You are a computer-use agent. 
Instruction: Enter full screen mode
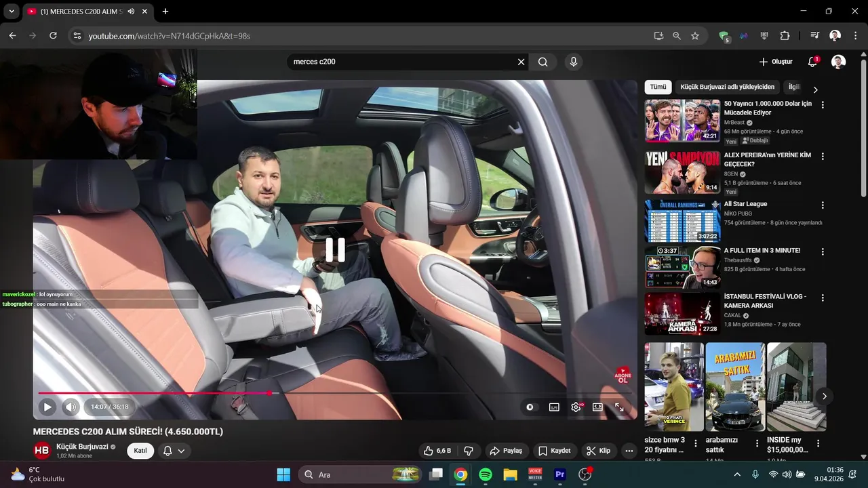pyautogui.click(x=619, y=407)
